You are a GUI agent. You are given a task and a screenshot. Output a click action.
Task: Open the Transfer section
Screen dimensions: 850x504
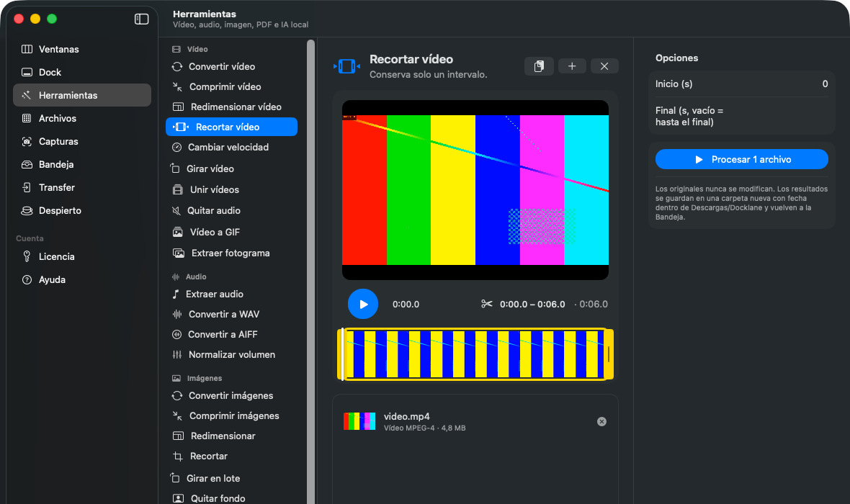click(x=82, y=187)
